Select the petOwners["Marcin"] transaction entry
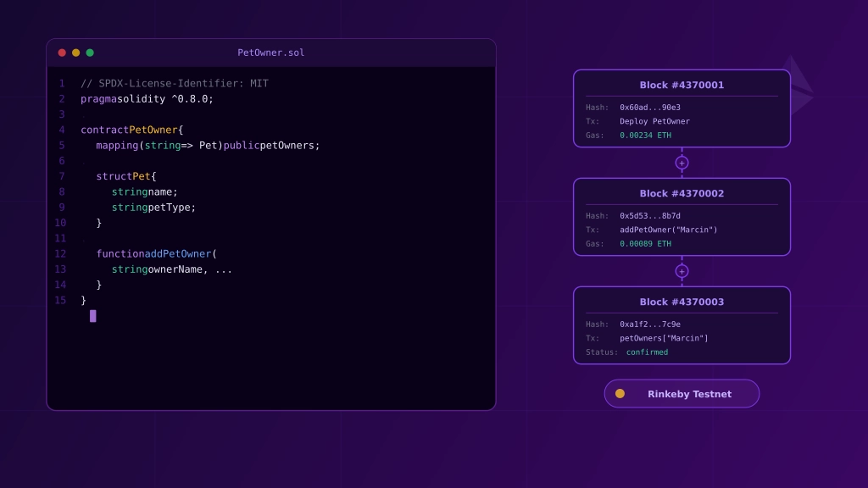Image resolution: width=868 pixels, height=488 pixels. click(662, 338)
